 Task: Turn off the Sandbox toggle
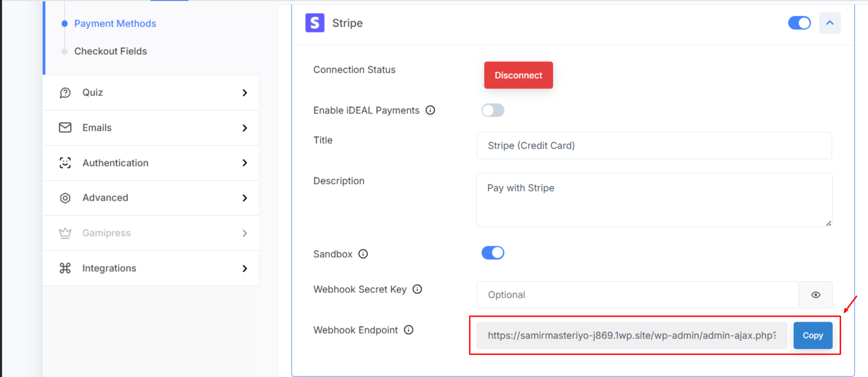point(493,253)
